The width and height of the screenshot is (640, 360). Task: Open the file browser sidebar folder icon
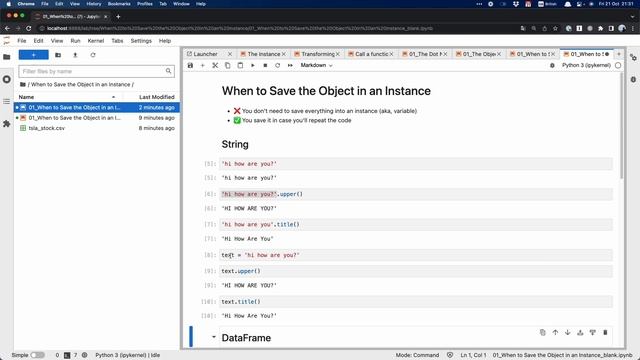point(7,57)
